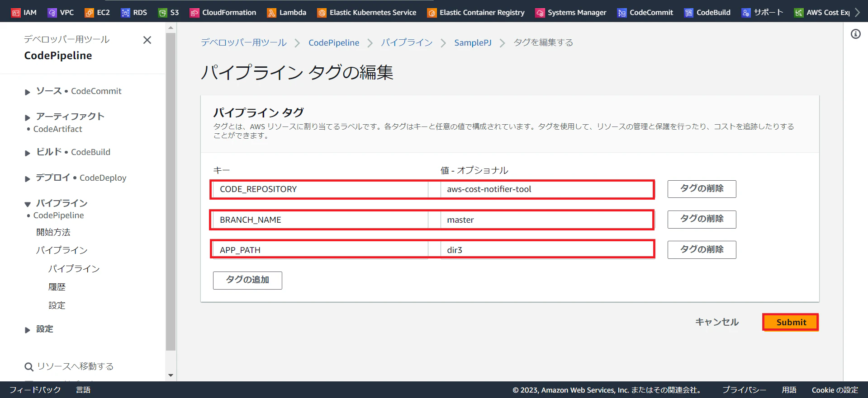Open the Lambda shortcut icon
Viewport: 868px width, 398px height.
point(272,13)
